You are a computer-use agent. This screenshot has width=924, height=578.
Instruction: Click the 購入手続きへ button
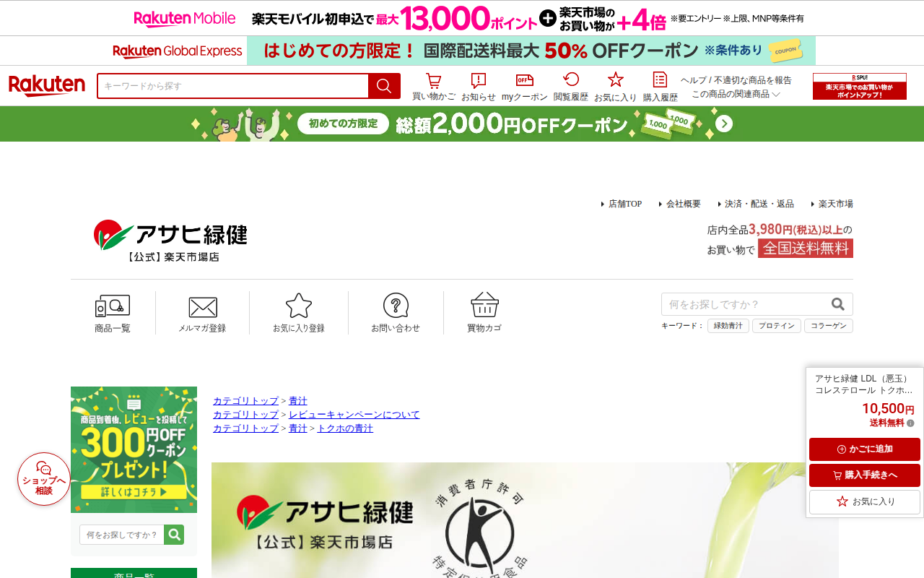(x=865, y=475)
